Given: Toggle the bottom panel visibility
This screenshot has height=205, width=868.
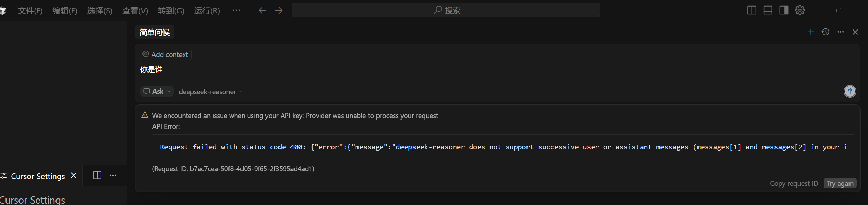Looking at the screenshot, I should [767, 10].
